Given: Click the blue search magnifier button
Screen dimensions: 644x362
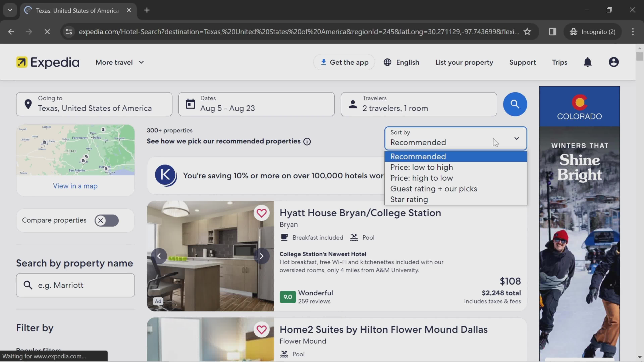Looking at the screenshot, I should click(515, 104).
